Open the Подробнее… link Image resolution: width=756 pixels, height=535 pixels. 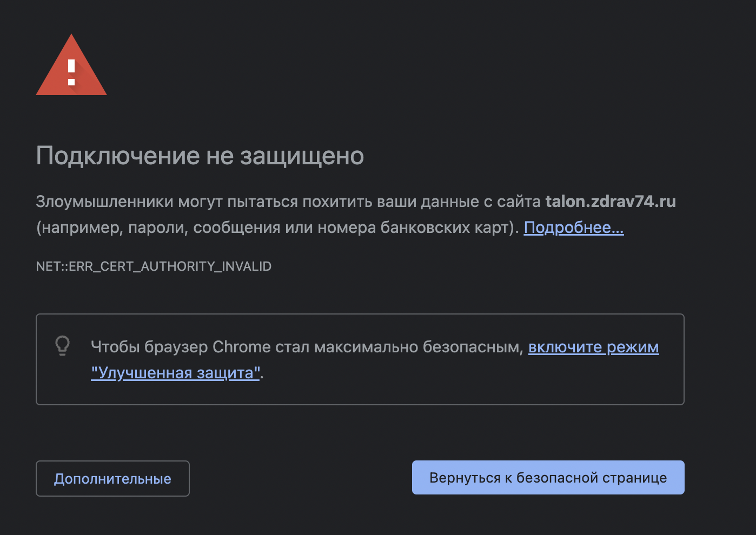pos(574,228)
